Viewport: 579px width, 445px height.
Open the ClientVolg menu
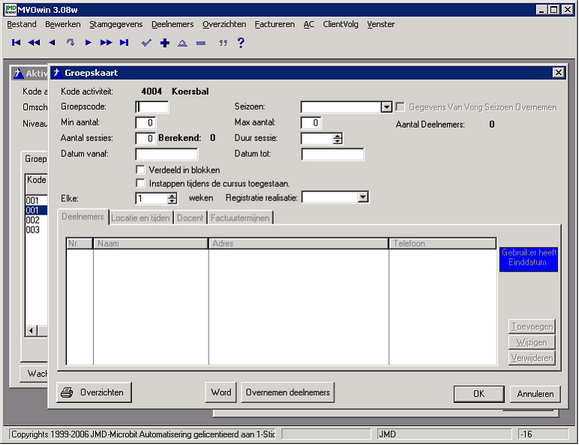coord(340,24)
